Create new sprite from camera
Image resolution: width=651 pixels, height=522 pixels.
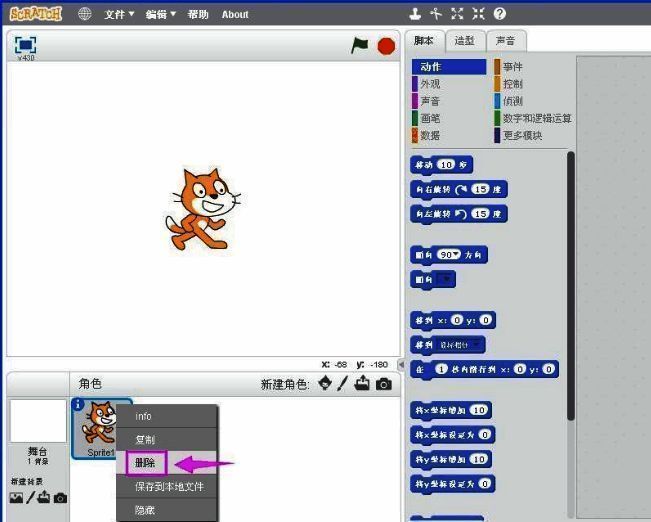tap(384, 384)
